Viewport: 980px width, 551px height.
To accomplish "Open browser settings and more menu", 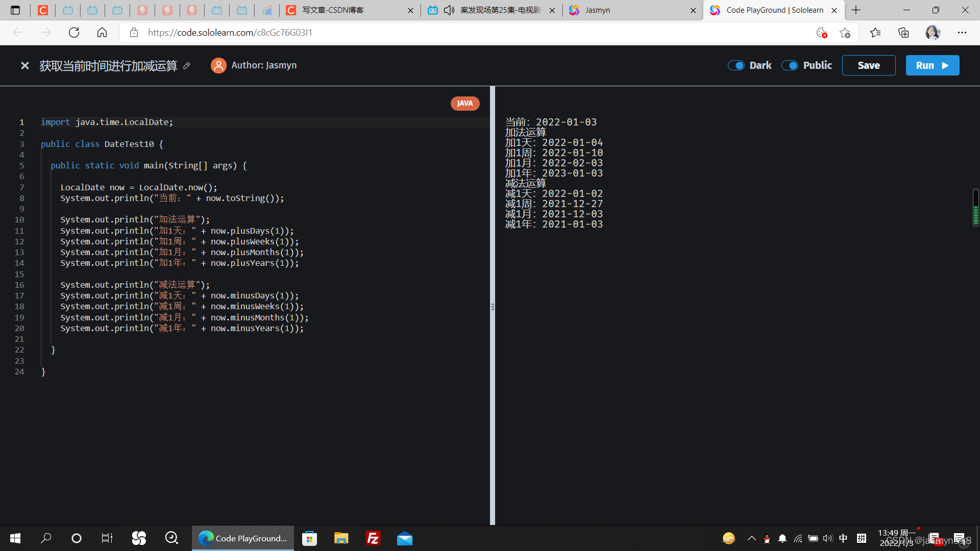I will pyautogui.click(x=962, y=33).
